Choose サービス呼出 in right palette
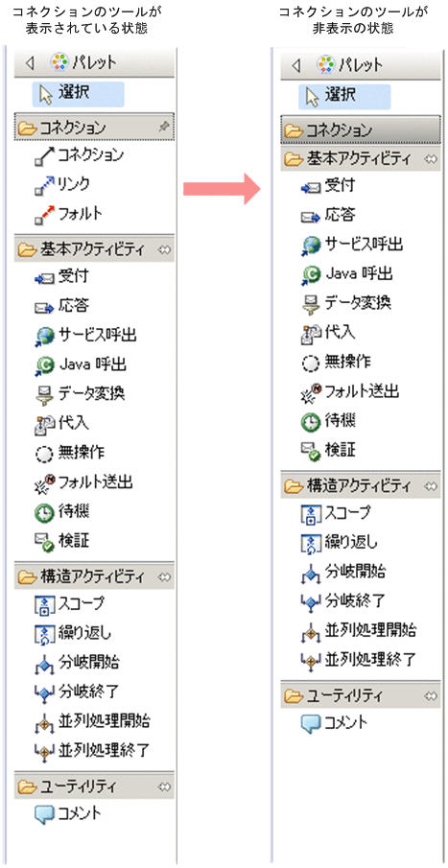The image size is (448, 868). [x=352, y=245]
